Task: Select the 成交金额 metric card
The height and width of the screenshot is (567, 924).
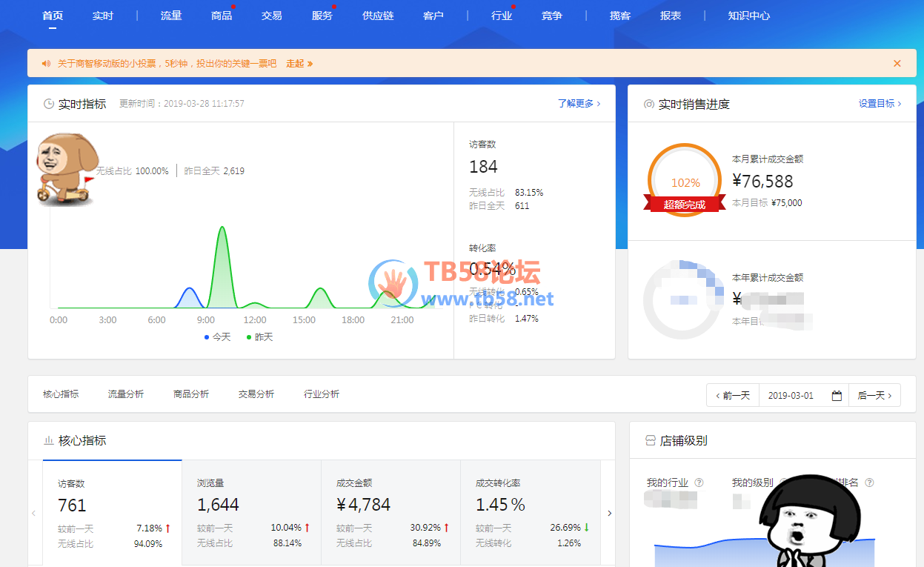Action: pos(390,513)
